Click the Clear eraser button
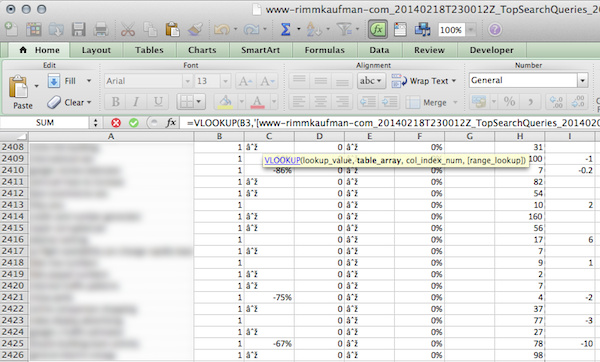Viewport: 600px width, 362px height. (x=69, y=102)
